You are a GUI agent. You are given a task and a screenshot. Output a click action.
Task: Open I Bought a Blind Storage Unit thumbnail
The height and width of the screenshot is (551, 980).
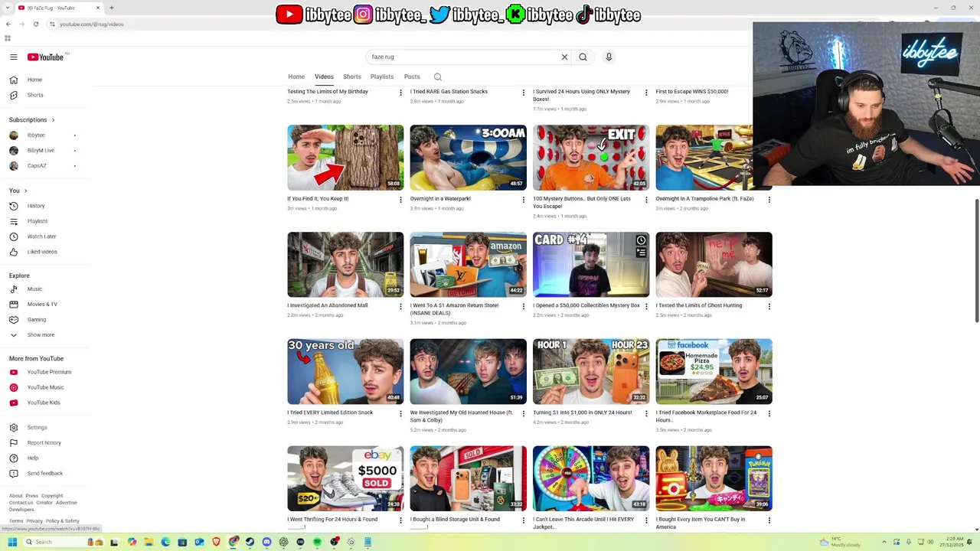[x=468, y=479]
